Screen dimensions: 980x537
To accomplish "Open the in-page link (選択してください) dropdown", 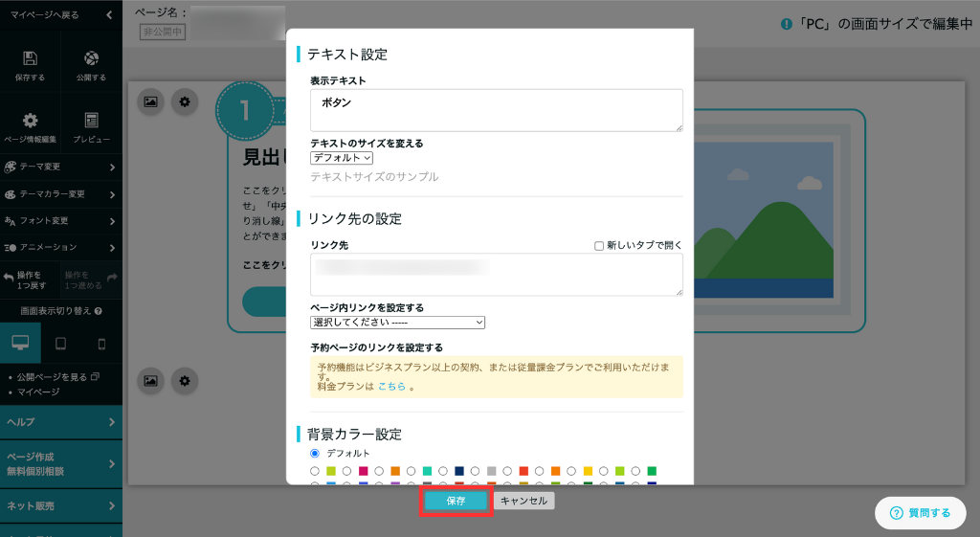I will click(398, 323).
